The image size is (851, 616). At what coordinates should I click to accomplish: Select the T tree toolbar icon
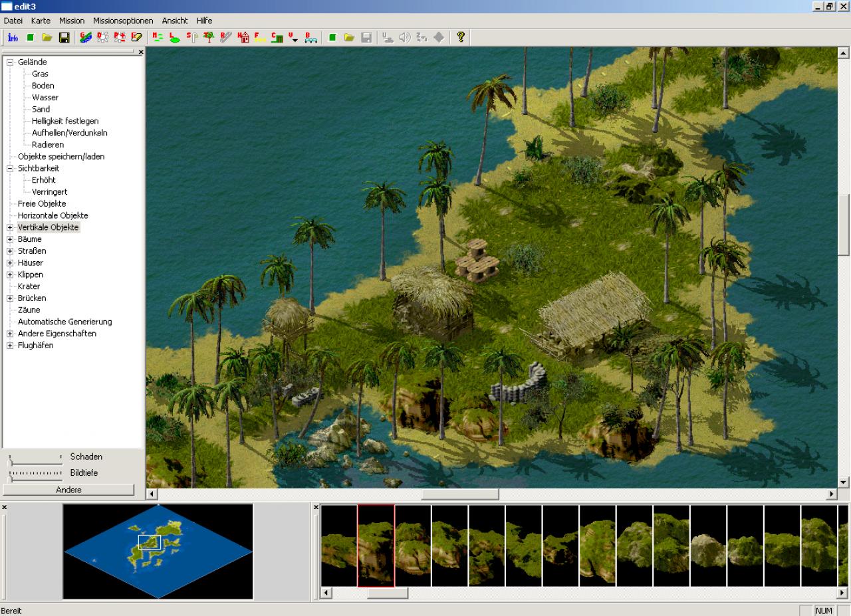pos(209,37)
